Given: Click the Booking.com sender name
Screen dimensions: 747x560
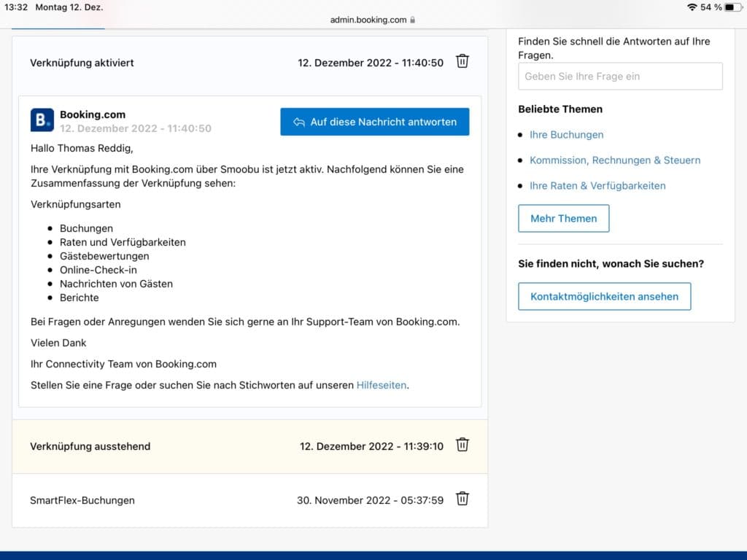Looking at the screenshot, I should tap(93, 114).
